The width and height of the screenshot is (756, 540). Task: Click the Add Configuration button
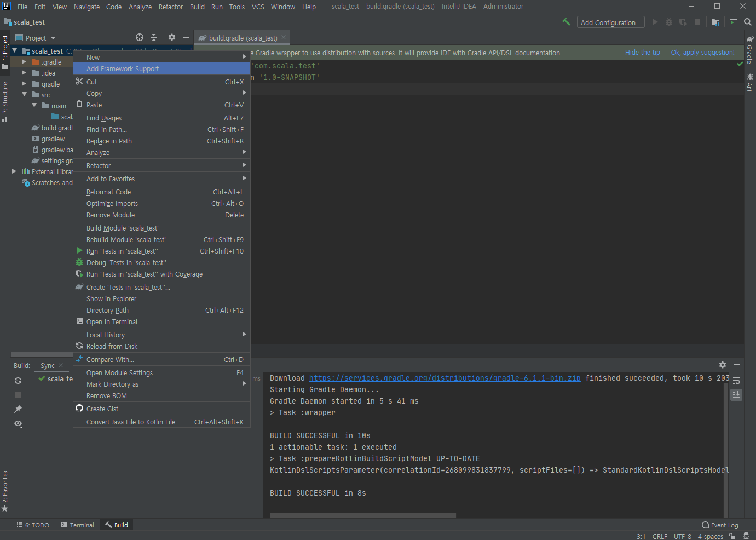pyautogui.click(x=610, y=22)
